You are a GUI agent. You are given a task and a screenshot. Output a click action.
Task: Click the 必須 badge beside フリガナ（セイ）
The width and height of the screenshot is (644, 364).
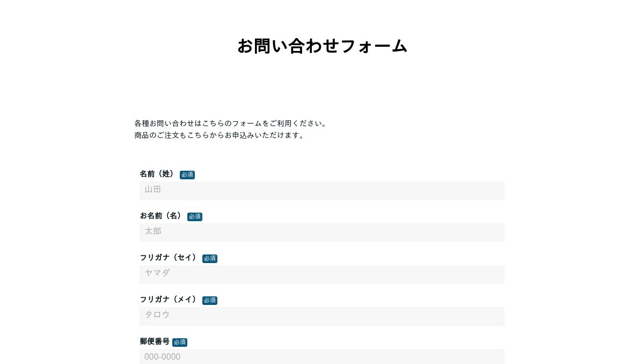click(x=210, y=259)
